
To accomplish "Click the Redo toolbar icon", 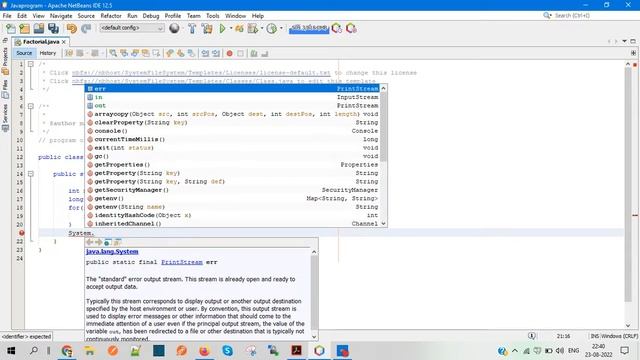I will (x=86, y=29).
